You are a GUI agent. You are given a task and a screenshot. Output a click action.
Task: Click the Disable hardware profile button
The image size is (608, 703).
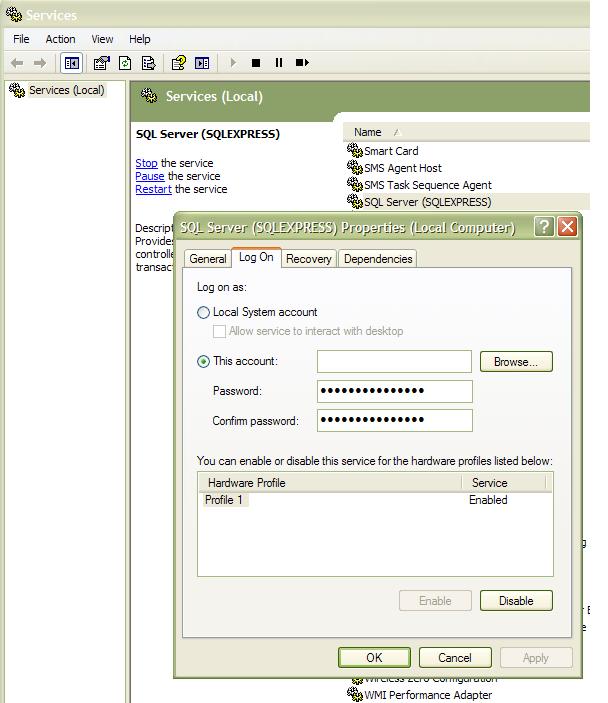(x=516, y=600)
